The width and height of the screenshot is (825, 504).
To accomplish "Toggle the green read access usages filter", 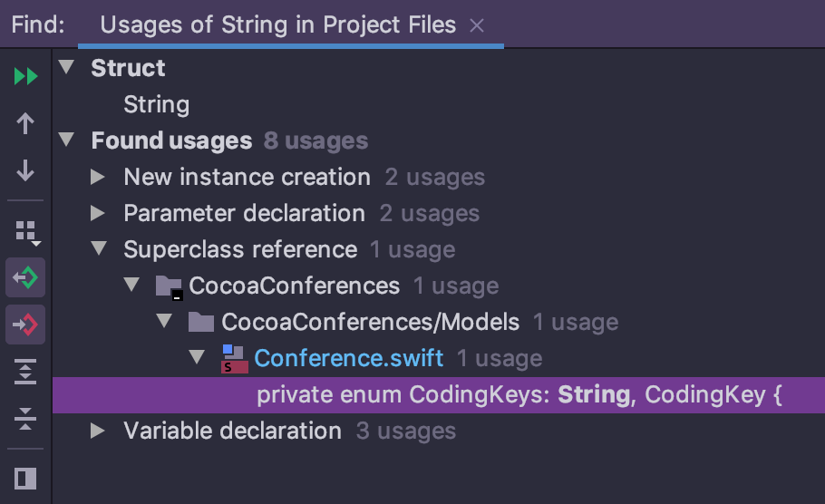I will [25, 278].
